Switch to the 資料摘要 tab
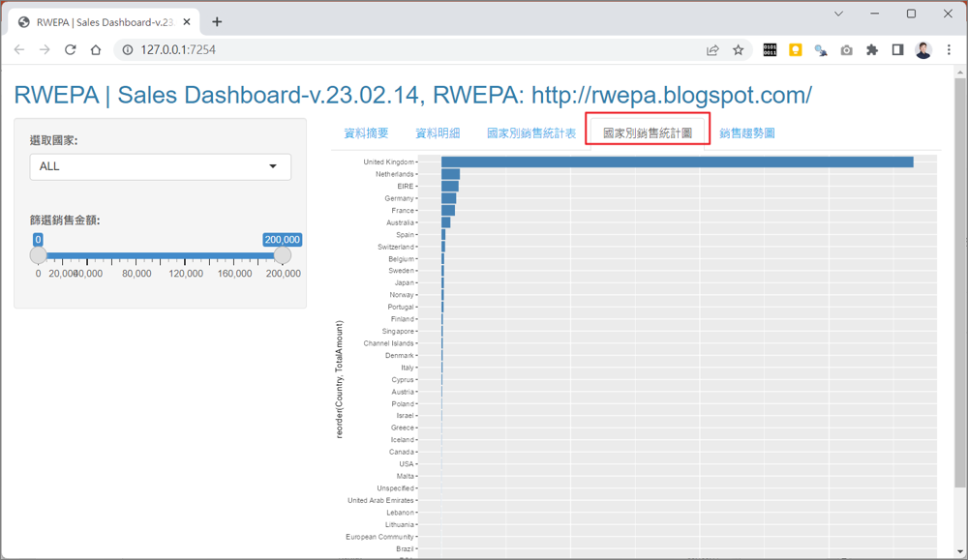Screen dimensions: 968x560 click(366, 133)
